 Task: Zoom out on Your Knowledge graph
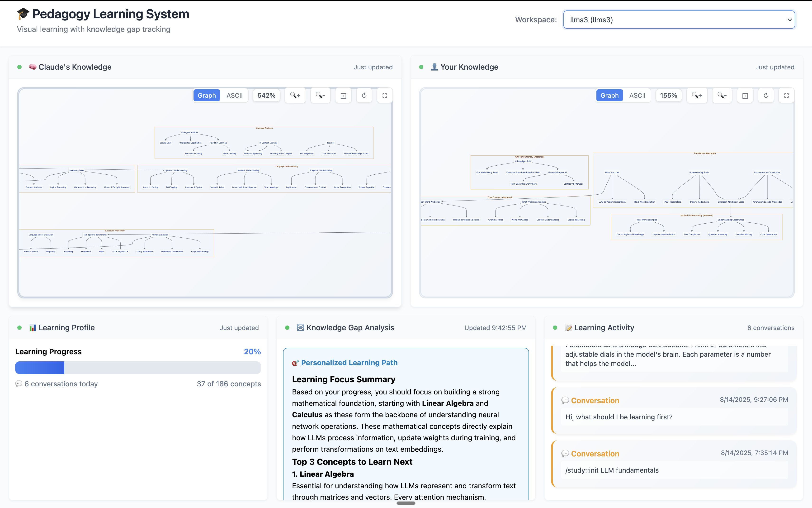pos(722,96)
